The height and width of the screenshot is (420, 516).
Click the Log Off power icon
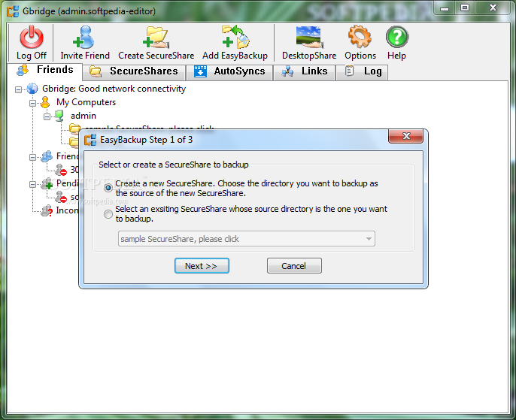coord(32,37)
